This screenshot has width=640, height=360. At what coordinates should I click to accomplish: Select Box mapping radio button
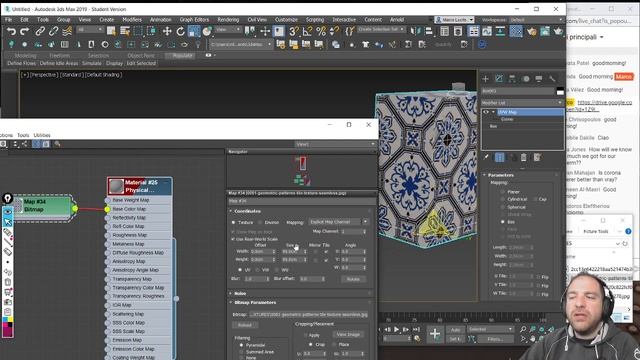point(502,222)
